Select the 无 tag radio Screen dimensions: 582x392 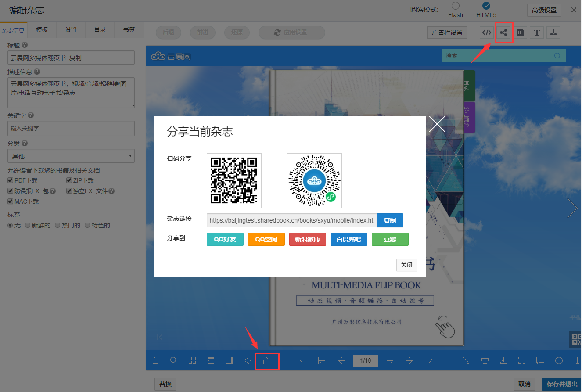[11, 225]
